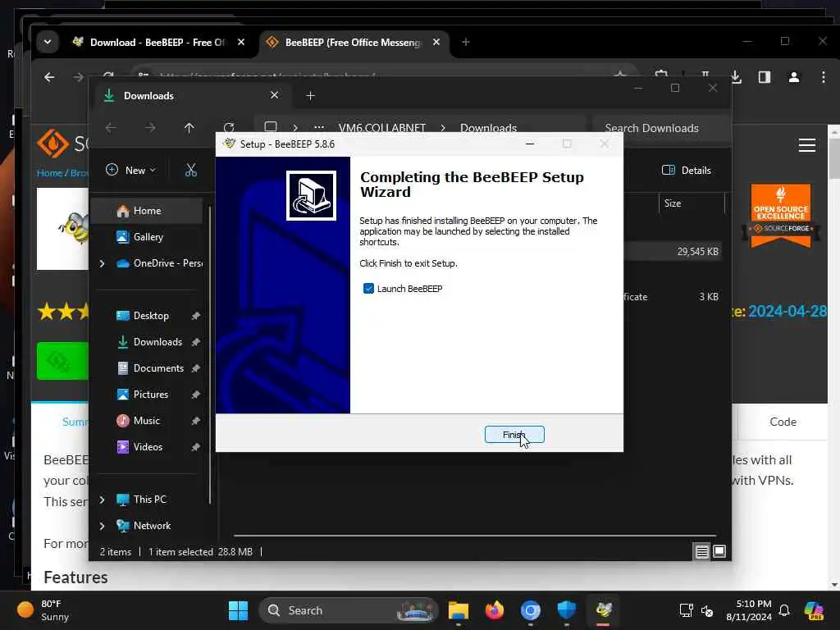Image resolution: width=840 pixels, height=630 pixels.
Task: Click the SourceForge logo
Action: point(62,144)
